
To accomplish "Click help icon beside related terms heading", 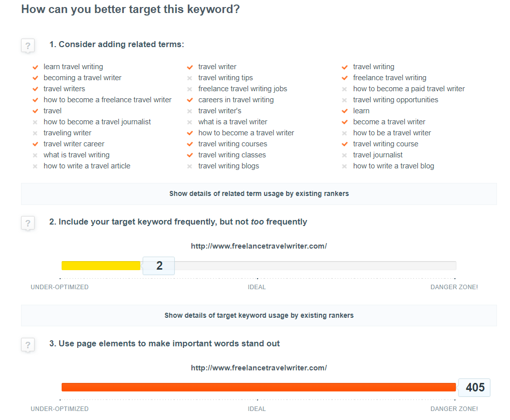I will (28, 46).
